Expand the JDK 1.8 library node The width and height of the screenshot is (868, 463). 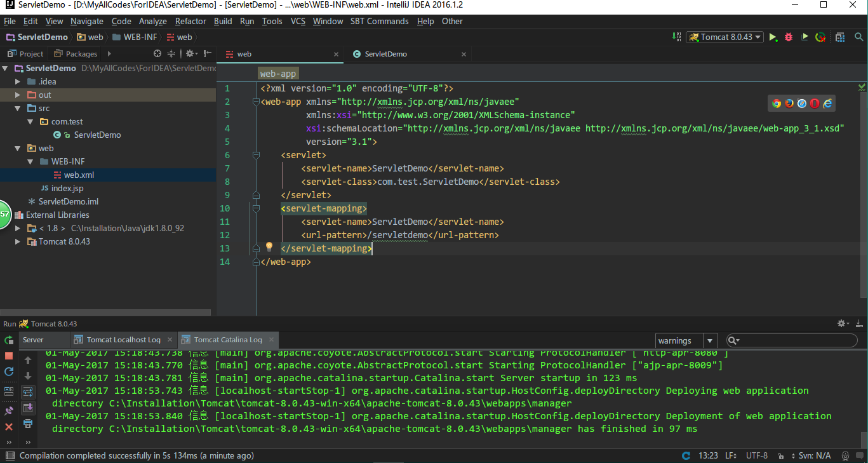click(x=18, y=228)
